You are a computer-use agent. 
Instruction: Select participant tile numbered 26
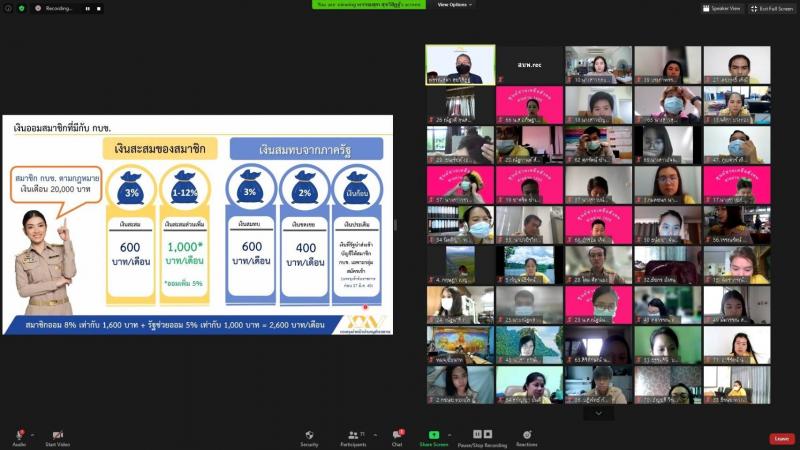click(460, 105)
